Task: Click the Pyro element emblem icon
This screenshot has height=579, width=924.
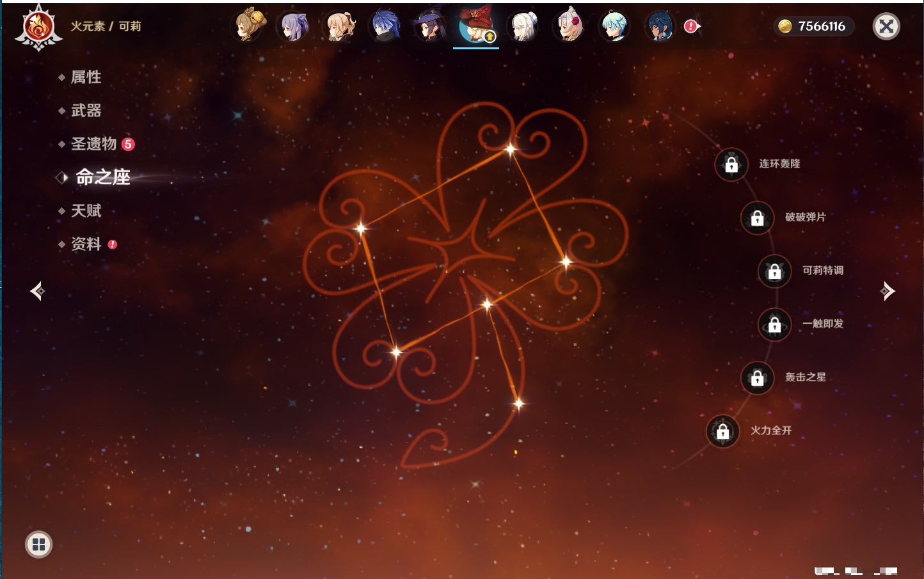Action: click(38, 27)
